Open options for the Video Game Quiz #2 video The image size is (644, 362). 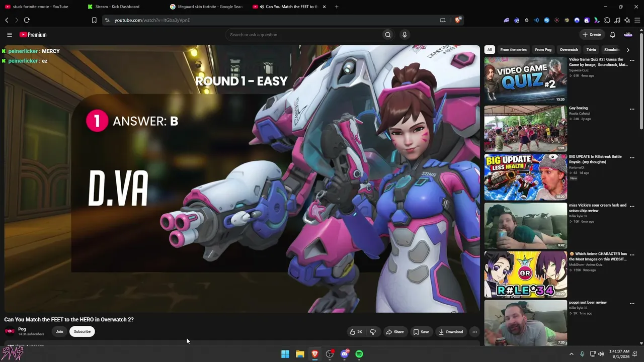(x=632, y=60)
